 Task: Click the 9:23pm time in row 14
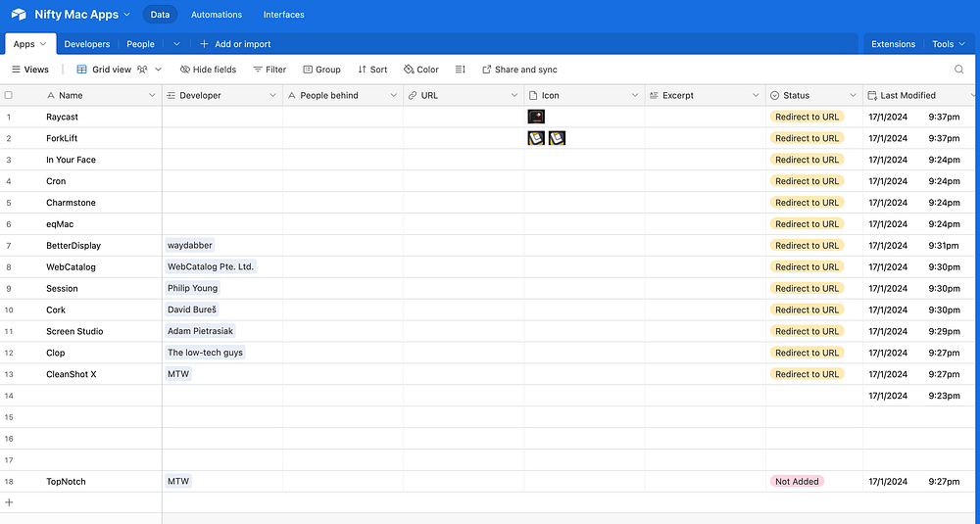point(944,396)
